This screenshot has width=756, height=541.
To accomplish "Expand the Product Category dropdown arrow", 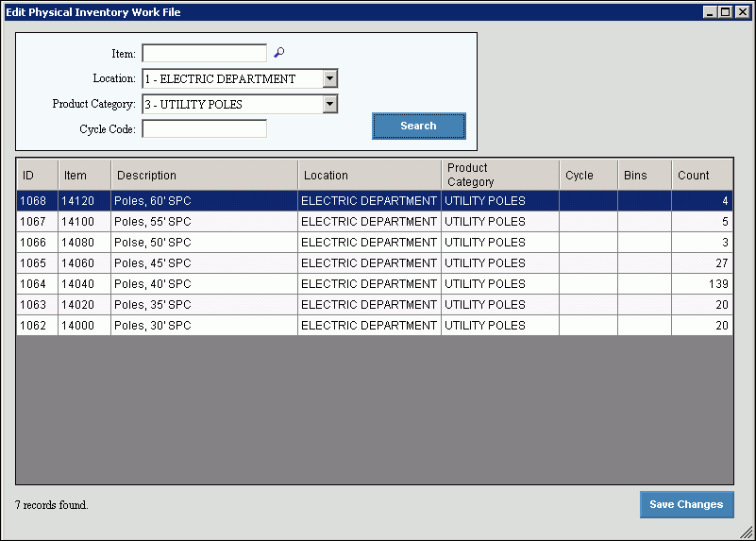I will click(329, 105).
